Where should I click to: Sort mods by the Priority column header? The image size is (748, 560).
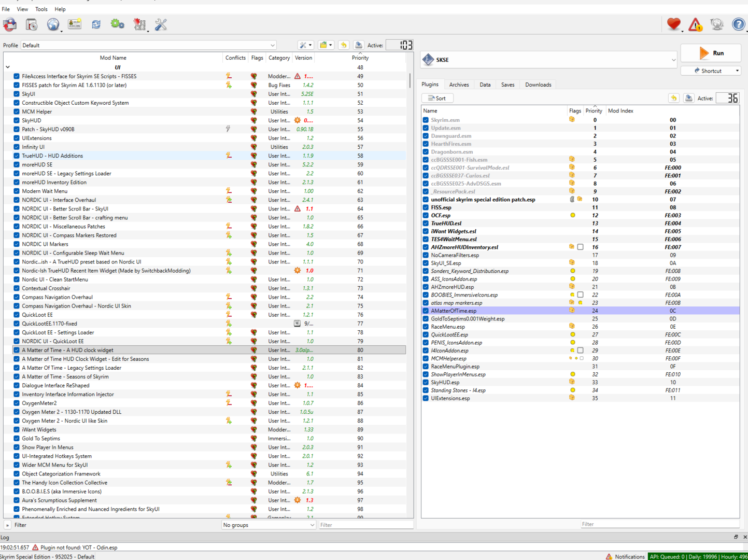click(360, 58)
